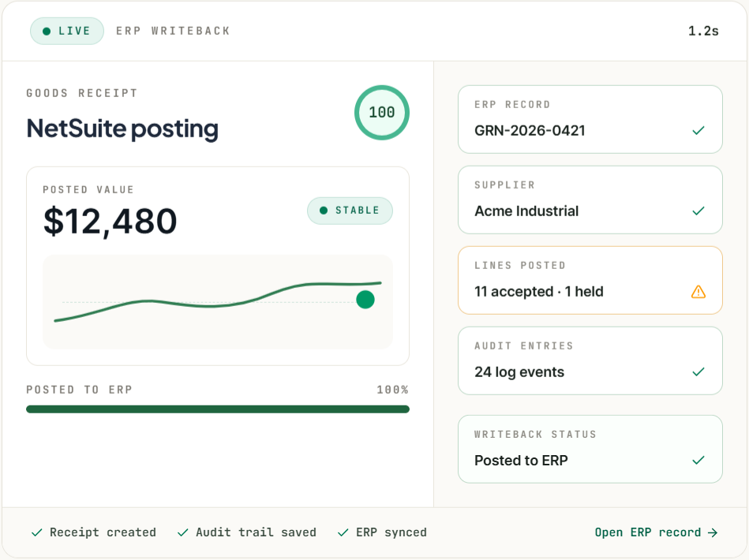Click the WRITEBACK STATUS label
Viewport: 749px width, 560px height.
tap(535, 435)
